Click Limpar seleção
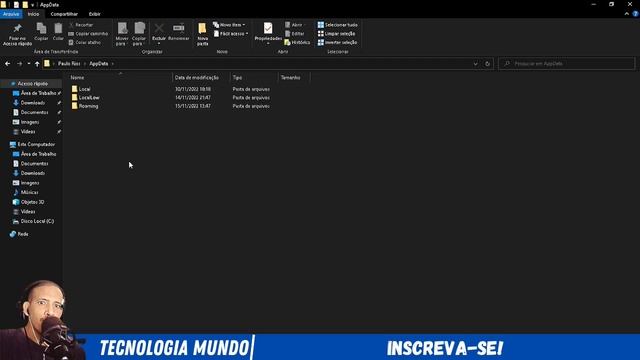Viewport: 640px width, 360px height. click(337, 33)
